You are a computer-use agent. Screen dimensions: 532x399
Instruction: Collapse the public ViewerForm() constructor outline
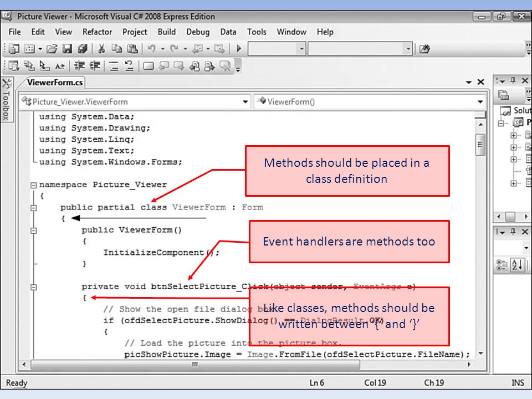(34, 231)
